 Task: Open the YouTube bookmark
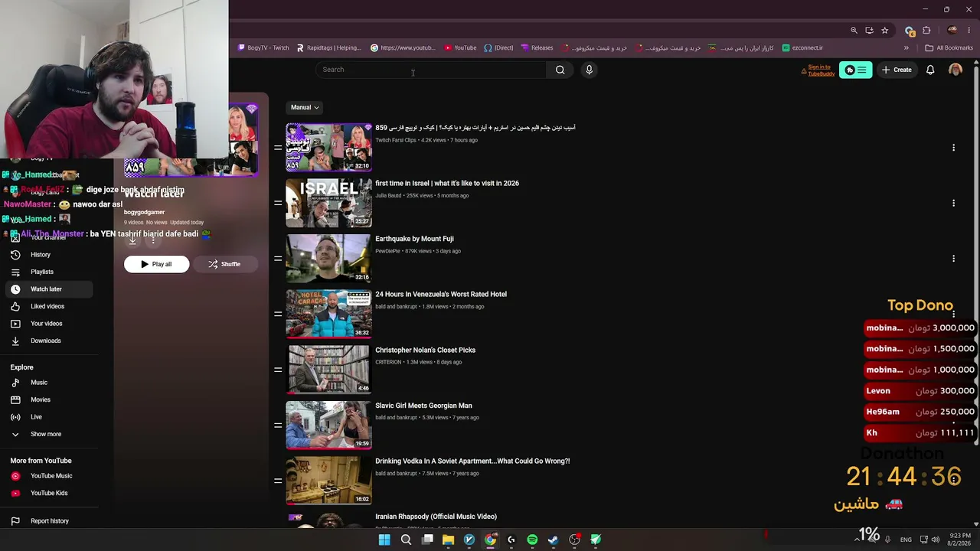(x=460, y=47)
